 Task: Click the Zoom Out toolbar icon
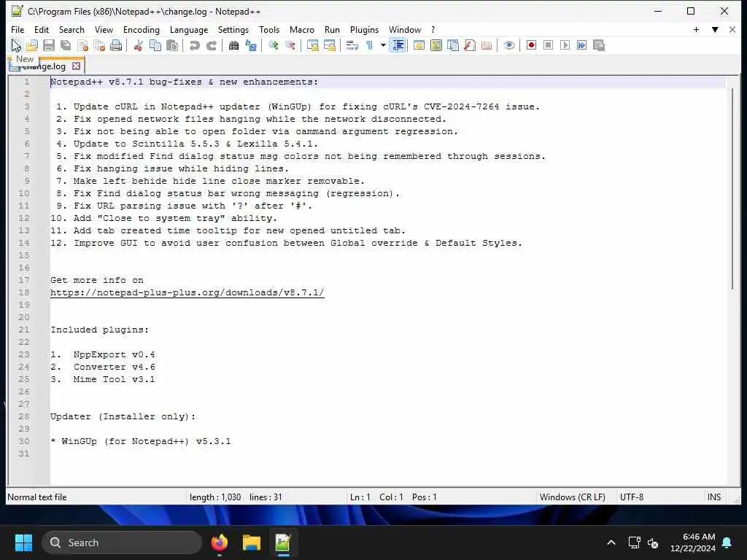(x=290, y=45)
